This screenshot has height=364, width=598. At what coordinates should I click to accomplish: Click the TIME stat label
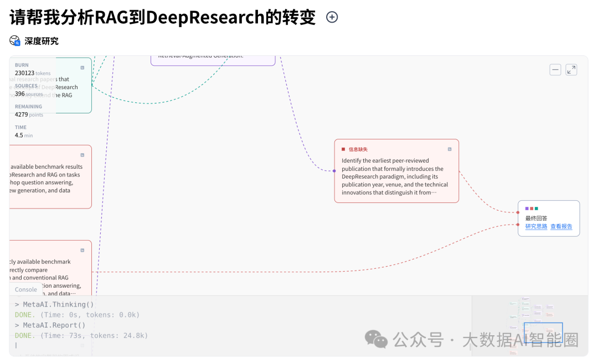click(x=20, y=127)
